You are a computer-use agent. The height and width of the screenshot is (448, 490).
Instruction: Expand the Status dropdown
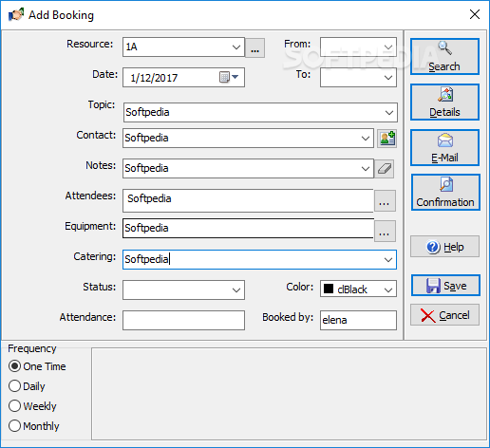236,289
